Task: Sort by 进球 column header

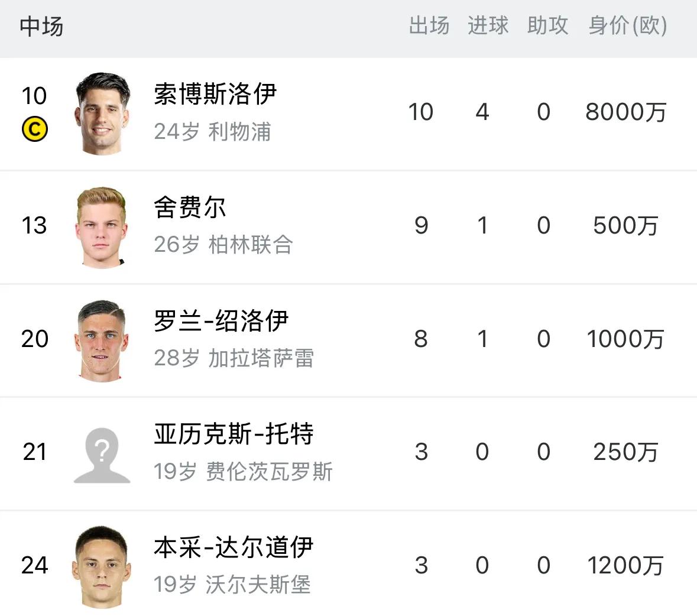Action: tap(488, 25)
